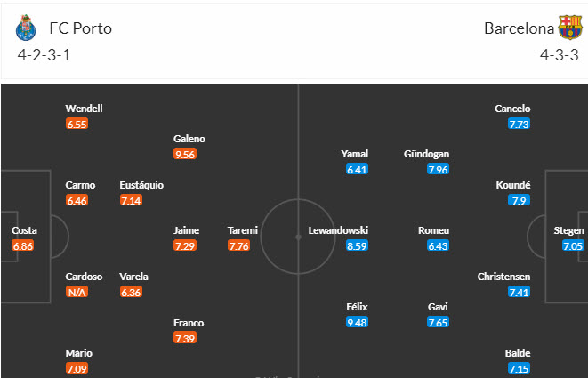Click Cardoso's N/A rating badge
Image resolution: width=588 pixels, height=378 pixels.
[x=77, y=292]
